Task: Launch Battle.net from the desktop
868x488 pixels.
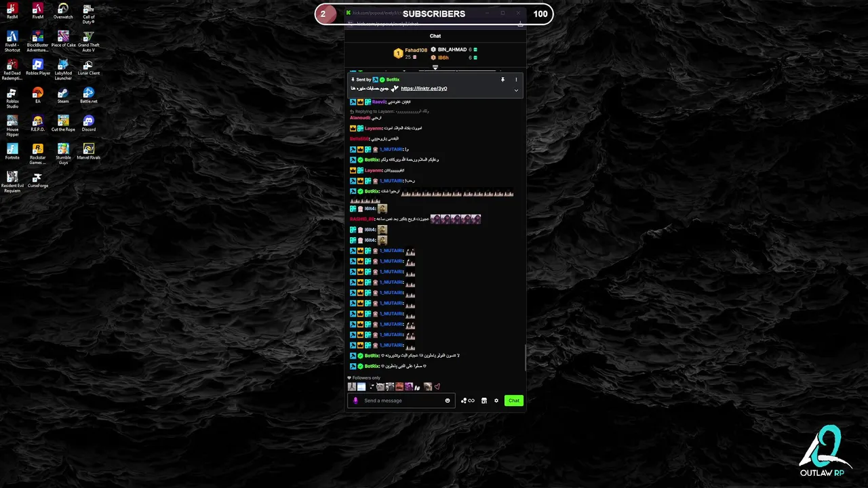Action: point(88,96)
